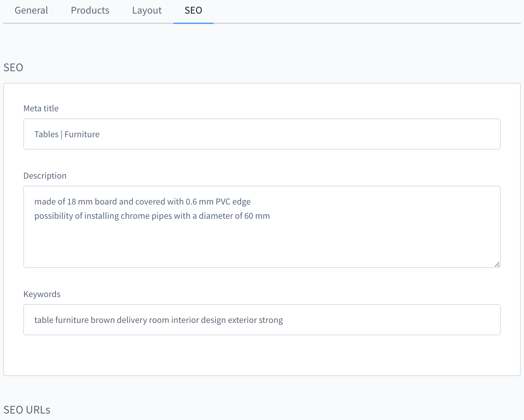The height and width of the screenshot is (420, 524).
Task: Click the SEO section heading
Action: tap(13, 67)
